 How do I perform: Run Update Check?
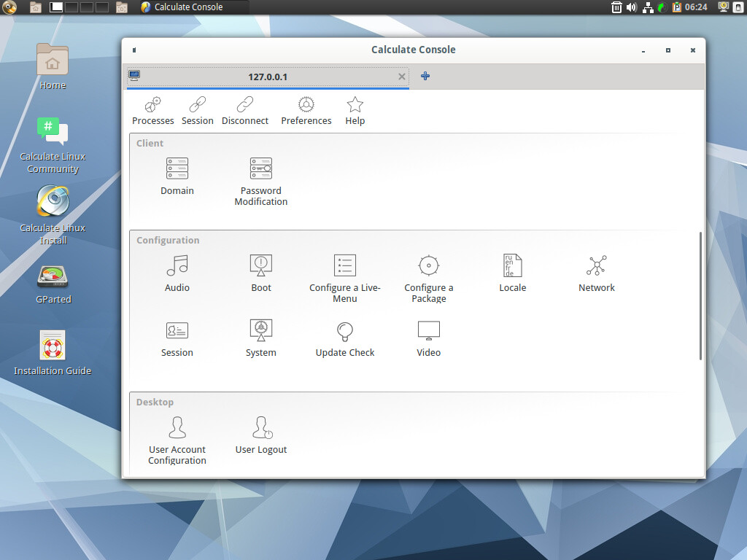pyautogui.click(x=345, y=338)
